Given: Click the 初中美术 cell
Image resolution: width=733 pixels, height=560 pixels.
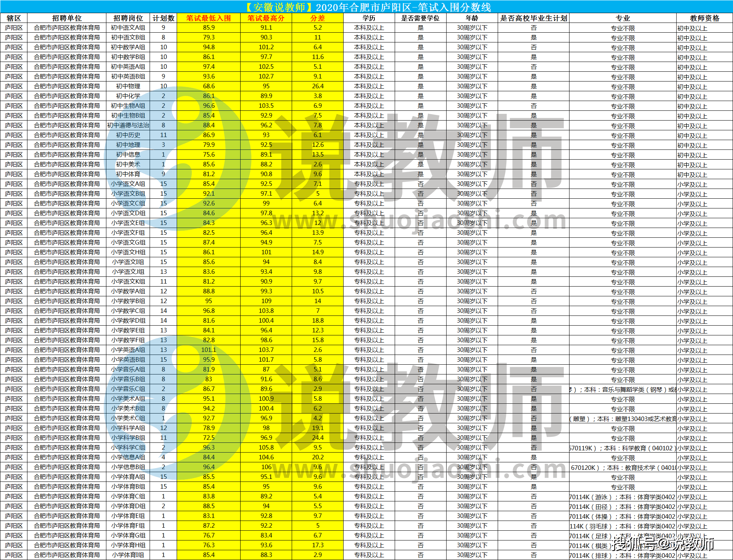Looking at the screenshot, I should 128,164.
